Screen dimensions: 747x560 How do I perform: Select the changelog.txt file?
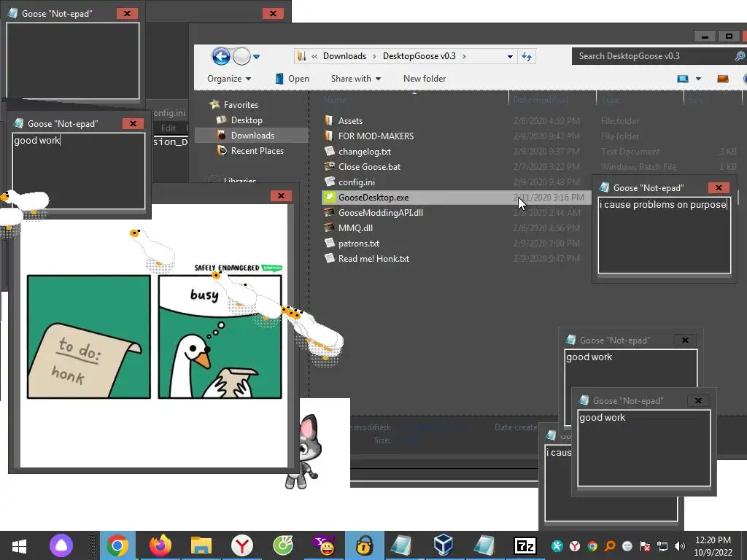click(x=365, y=152)
